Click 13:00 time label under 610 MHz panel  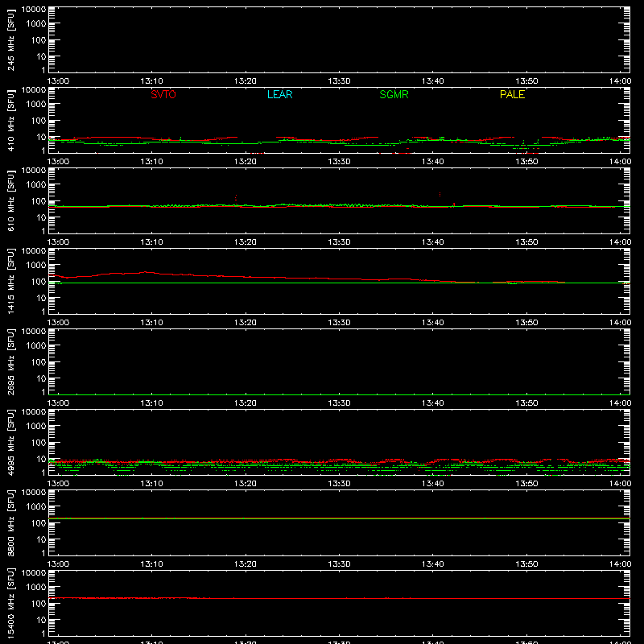coord(58,242)
